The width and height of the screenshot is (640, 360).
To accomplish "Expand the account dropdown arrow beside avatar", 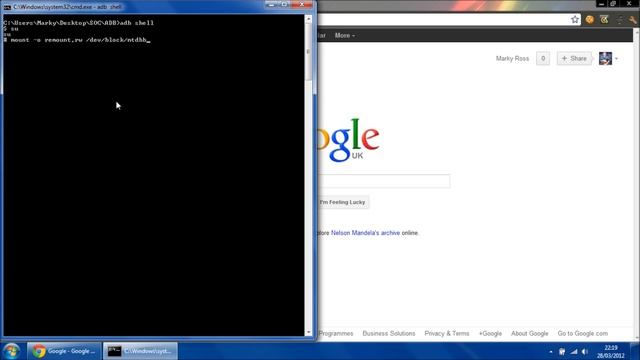I will [616, 59].
